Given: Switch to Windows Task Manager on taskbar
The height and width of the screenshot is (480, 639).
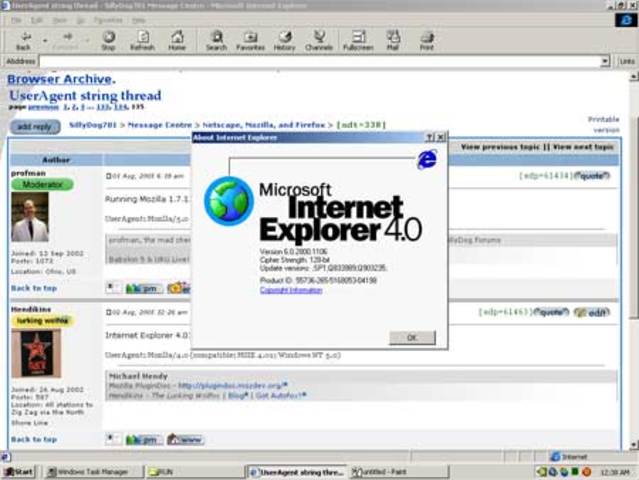Looking at the screenshot, I should coord(93,472).
